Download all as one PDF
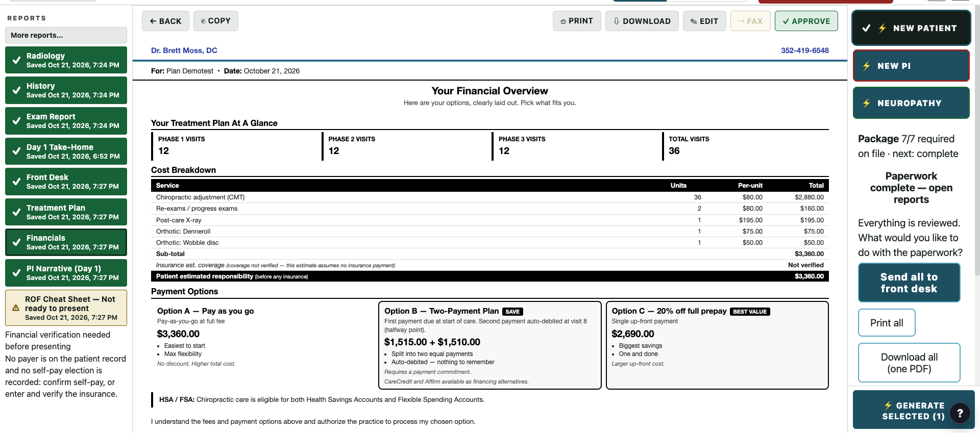The image size is (980, 433). tap(909, 363)
